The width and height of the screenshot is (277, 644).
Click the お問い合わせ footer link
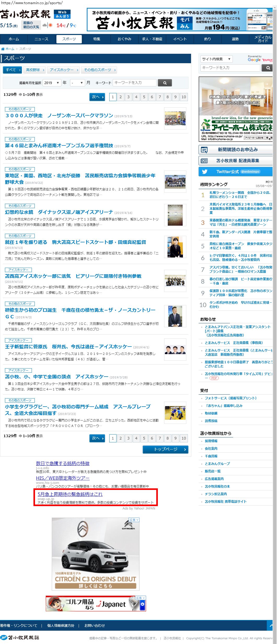[95, 625]
